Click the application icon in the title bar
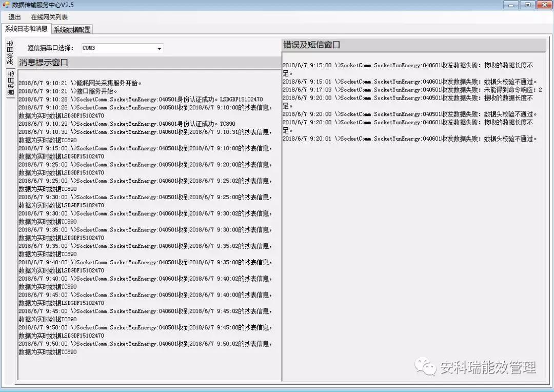The height and width of the screenshot is (392, 554). 6,5
